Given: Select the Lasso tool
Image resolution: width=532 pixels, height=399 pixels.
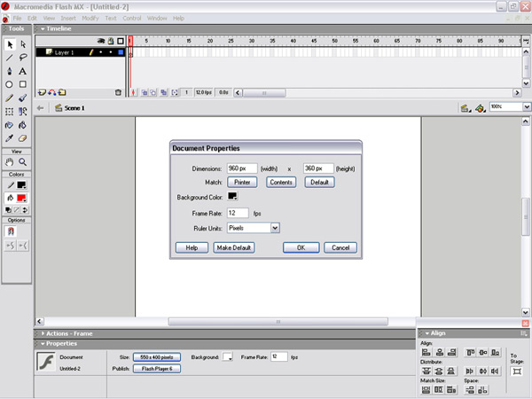Looking at the screenshot, I should (x=23, y=58).
